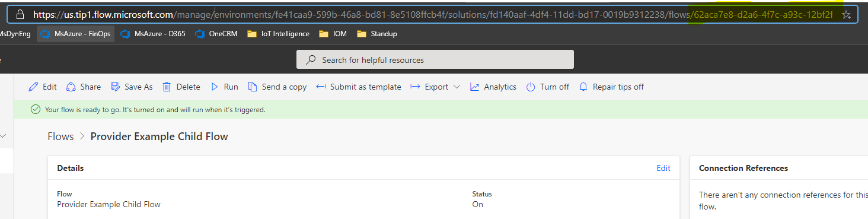The height and width of the screenshot is (219, 868).
Task: Click the Analytics chart icon
Action: coord(474,87)
